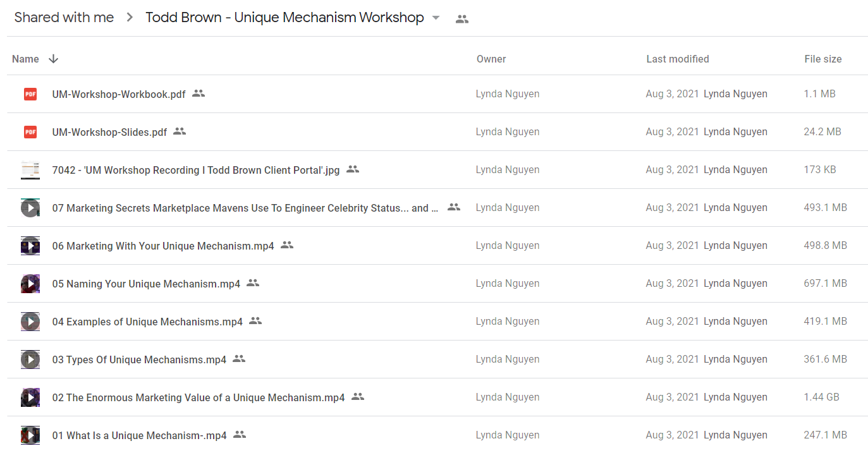Click the PDF icon for UM-Workshop-Slides.pdf
868x453 pixels.
click(x=30, y=132)
